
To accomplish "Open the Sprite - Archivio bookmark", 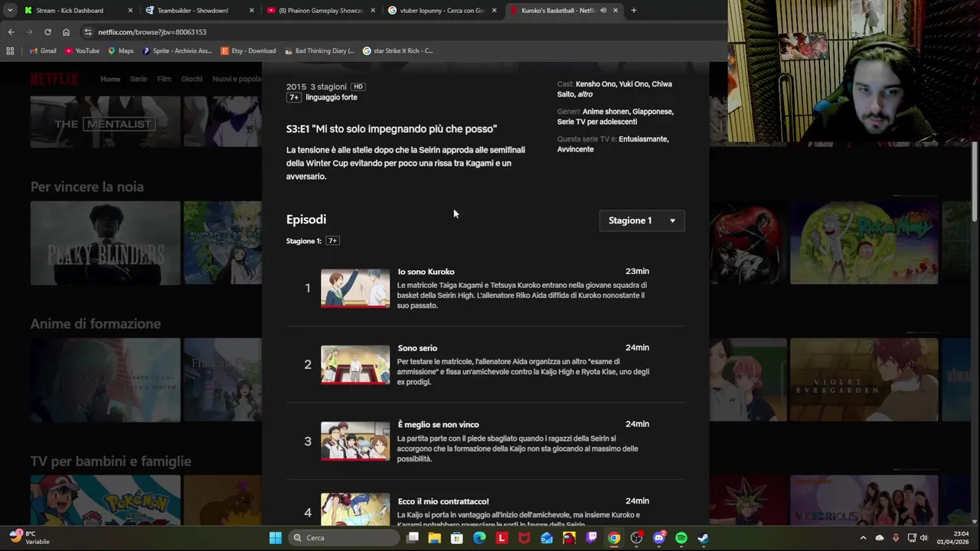I will coord(177,51).
